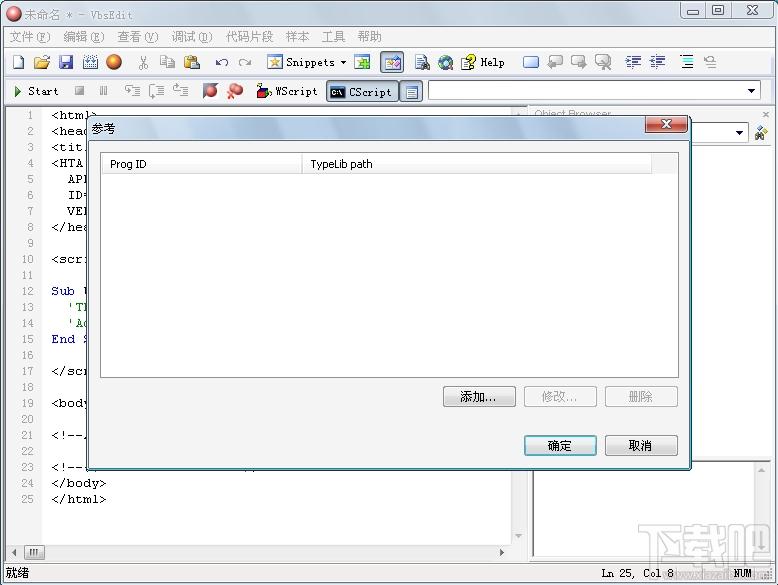Click the 添加... button in the dialog

[479, 396]
